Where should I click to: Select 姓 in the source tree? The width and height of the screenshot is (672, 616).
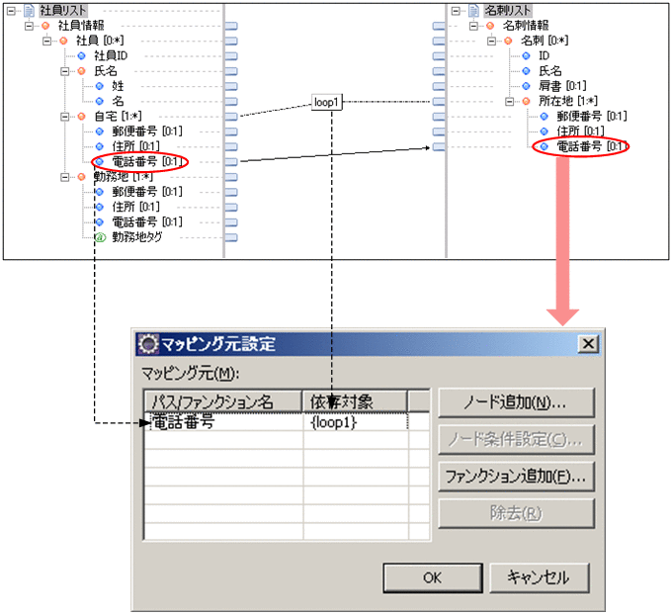(x=118, y=86)
